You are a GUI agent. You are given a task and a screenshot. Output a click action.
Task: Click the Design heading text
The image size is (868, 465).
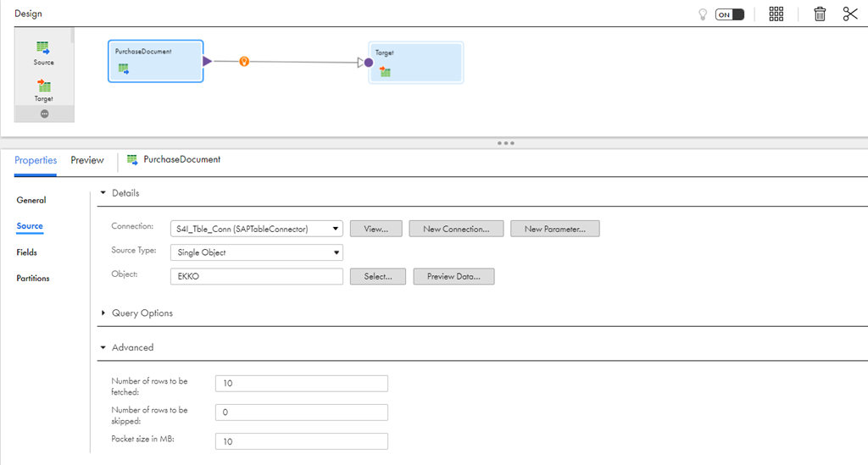tap(28, 14)
